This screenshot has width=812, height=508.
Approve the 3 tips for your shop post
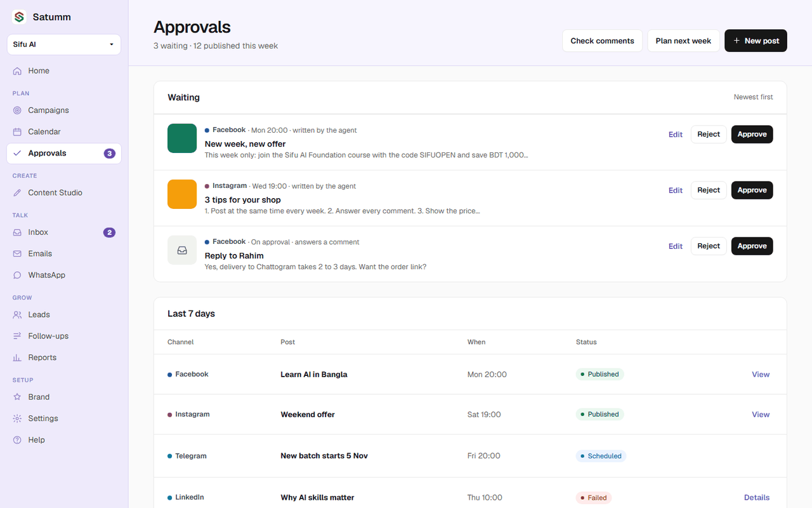pos(752,190)
